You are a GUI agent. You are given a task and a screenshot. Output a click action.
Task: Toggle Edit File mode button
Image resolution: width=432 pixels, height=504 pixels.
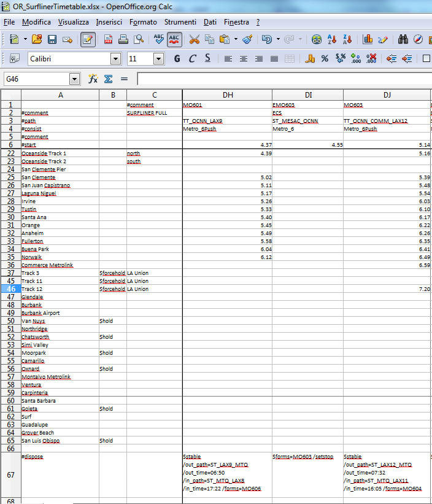pos(88,39)
